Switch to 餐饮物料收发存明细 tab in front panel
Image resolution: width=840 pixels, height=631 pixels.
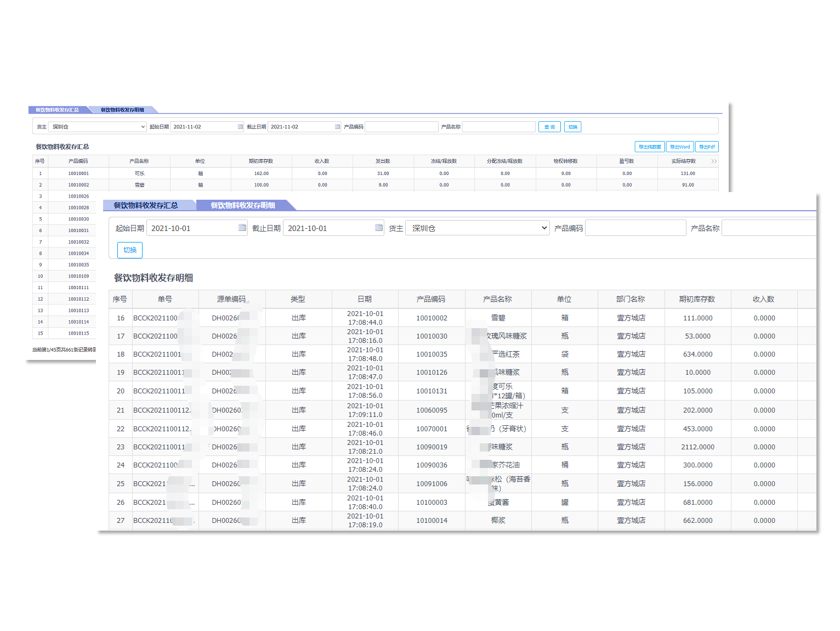click(243, 205)
